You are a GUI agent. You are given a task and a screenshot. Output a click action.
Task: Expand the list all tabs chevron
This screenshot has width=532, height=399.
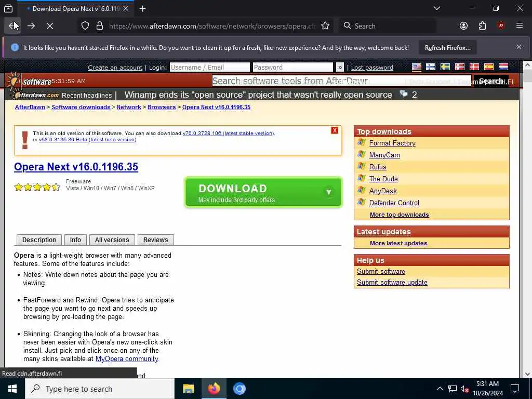(436, 8)
